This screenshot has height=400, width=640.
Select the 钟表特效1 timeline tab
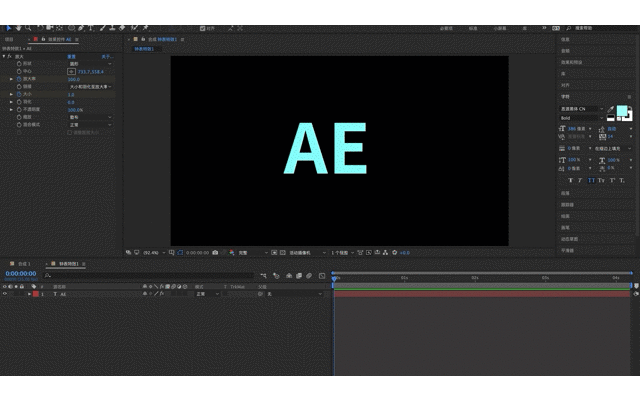tap(69, 264)
